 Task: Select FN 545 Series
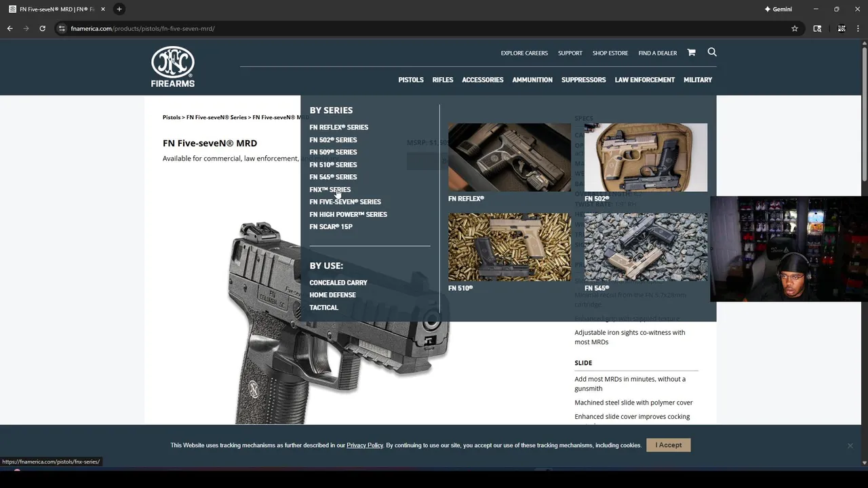click(x=333, y=177)
